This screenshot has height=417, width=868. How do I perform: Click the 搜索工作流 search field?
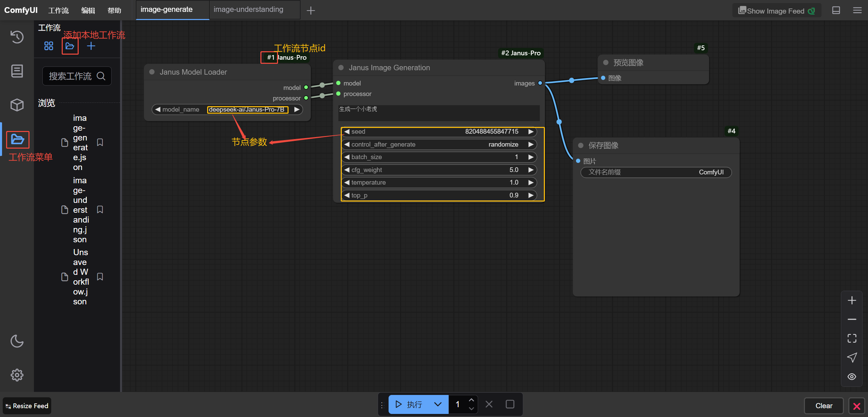71,76
